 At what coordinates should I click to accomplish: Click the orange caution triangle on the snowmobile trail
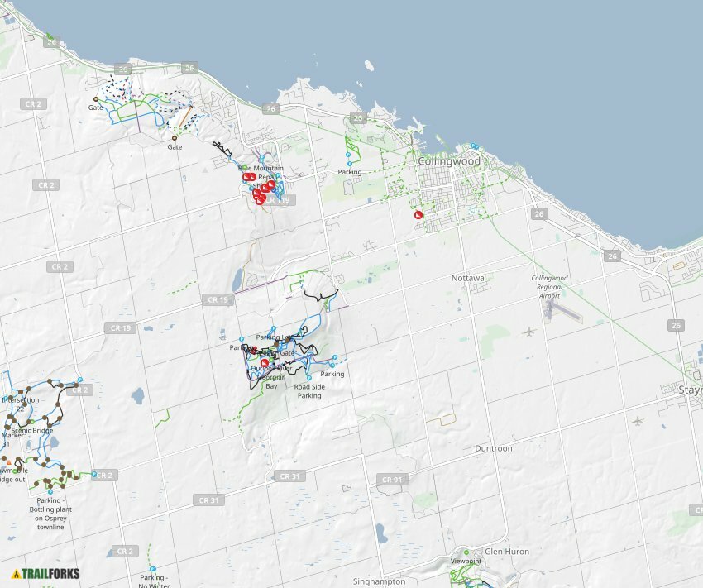(x=9, y=462)
